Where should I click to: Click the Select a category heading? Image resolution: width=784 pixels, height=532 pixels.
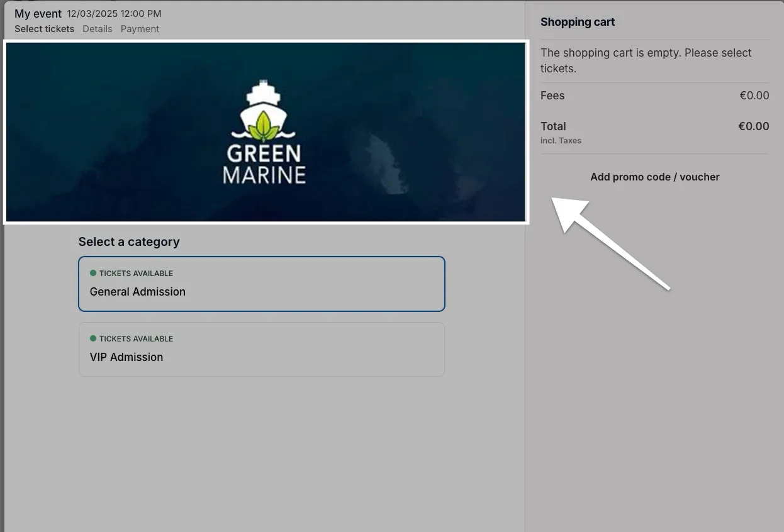pos(129,241)
